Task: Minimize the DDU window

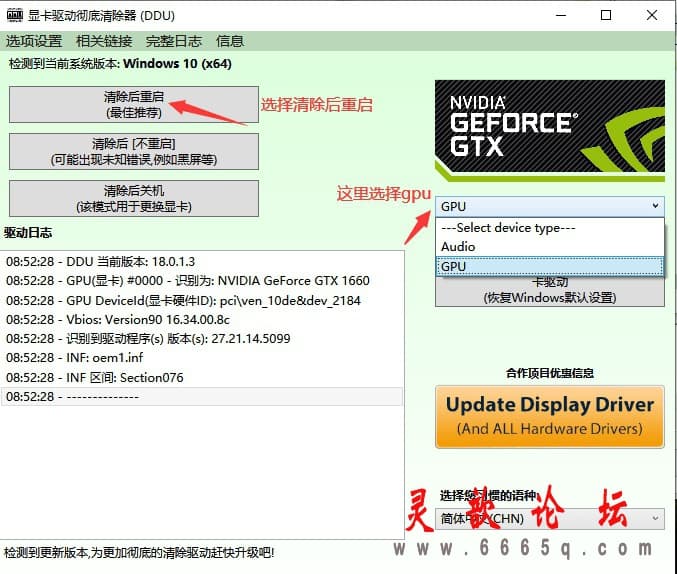Action: point(561,15)
